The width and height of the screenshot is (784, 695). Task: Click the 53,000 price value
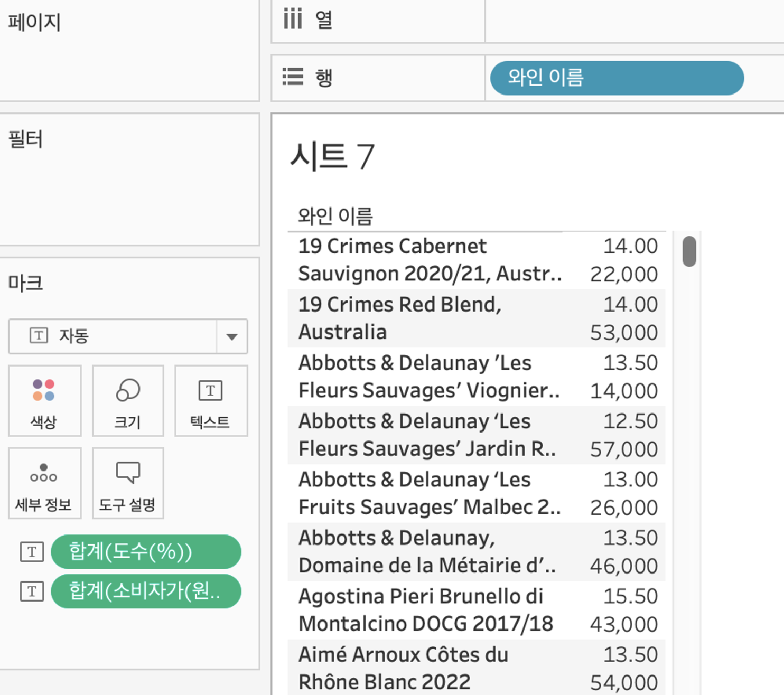[x=624, y=333]
